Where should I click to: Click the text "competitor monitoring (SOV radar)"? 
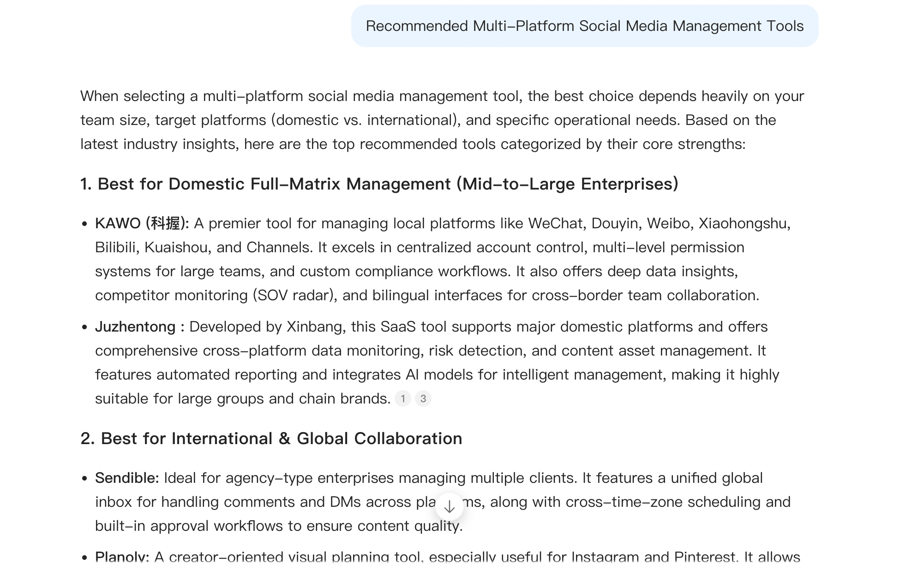tap(216, 295)
